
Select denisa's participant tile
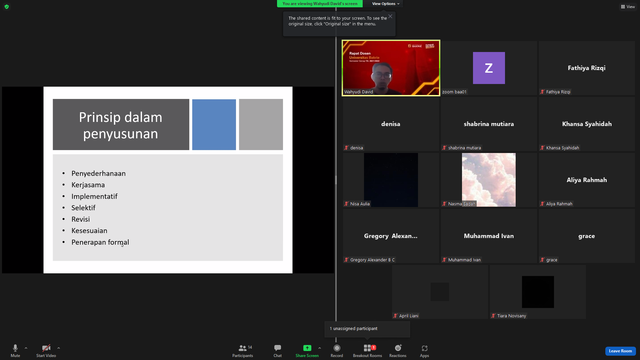(391, 124)
